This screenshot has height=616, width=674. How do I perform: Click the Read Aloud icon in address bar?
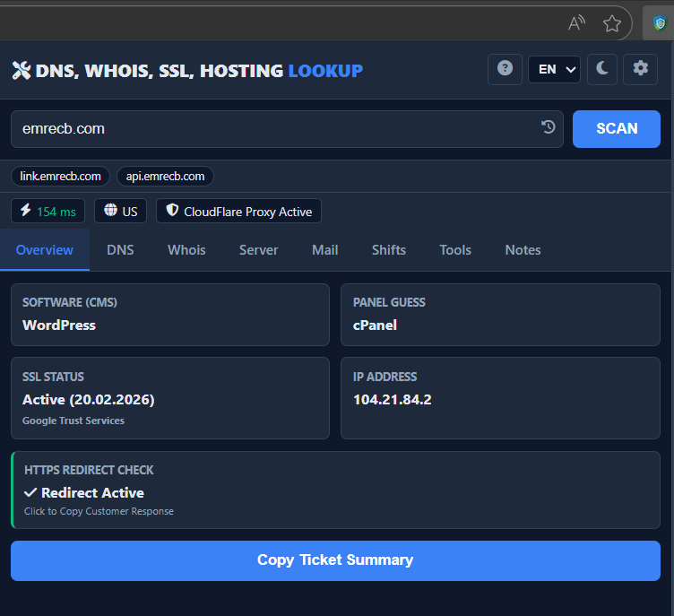(577, 23)
